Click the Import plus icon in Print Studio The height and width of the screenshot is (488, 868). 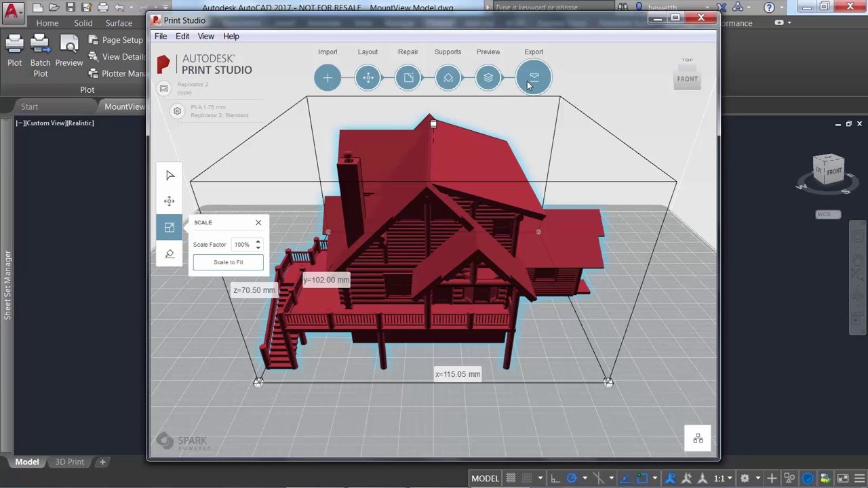coord(328,77)
